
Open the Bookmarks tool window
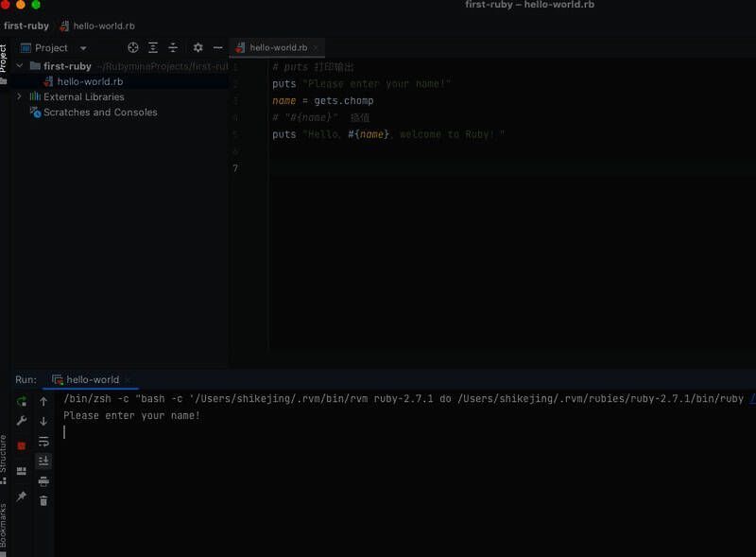pos(4,523)
